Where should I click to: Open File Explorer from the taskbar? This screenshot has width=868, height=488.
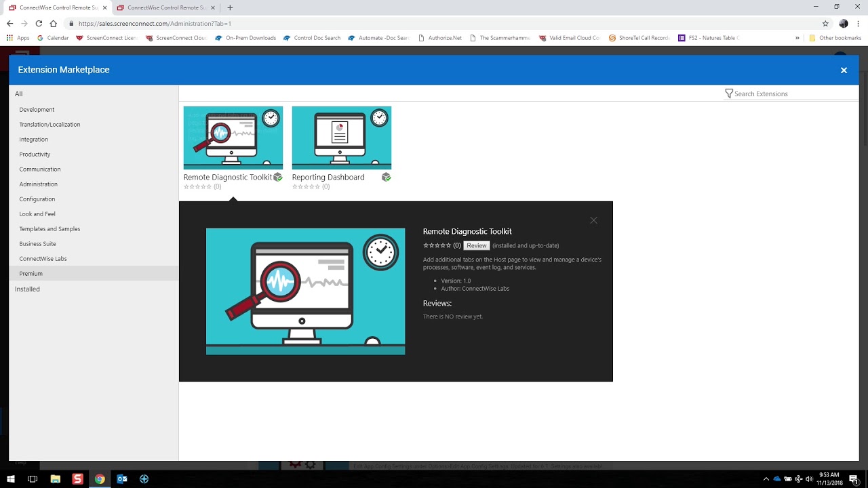click(56, 479)
